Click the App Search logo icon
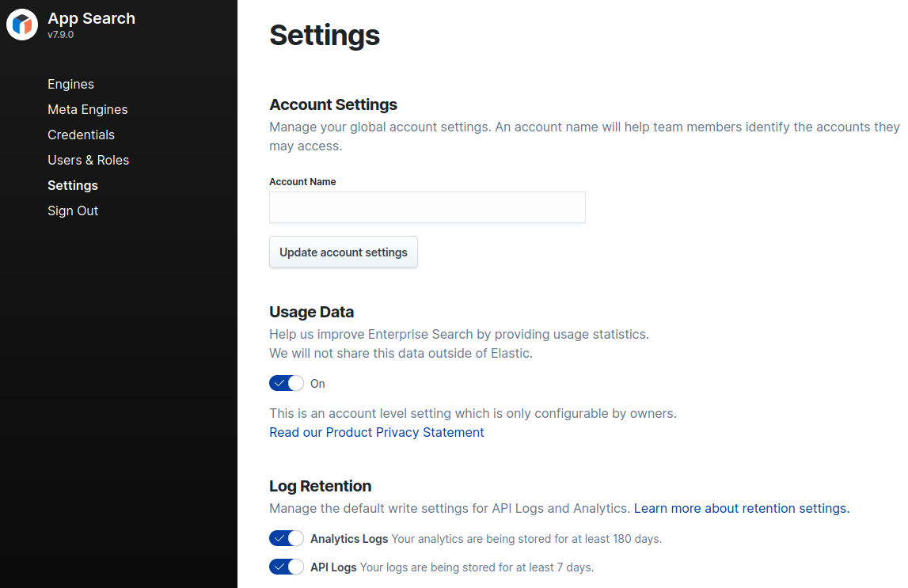Screen dimensions: 908x588 tap(21, 25)
